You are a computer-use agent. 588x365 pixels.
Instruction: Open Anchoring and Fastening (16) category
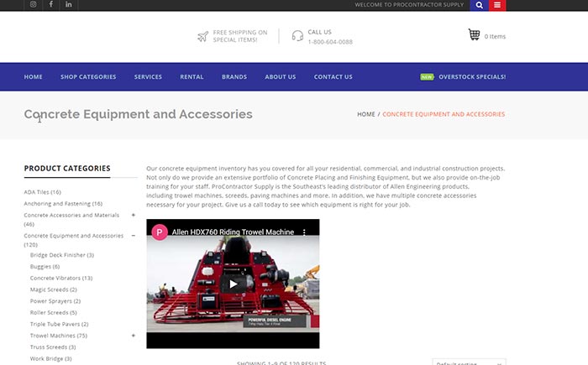[63, 204]
